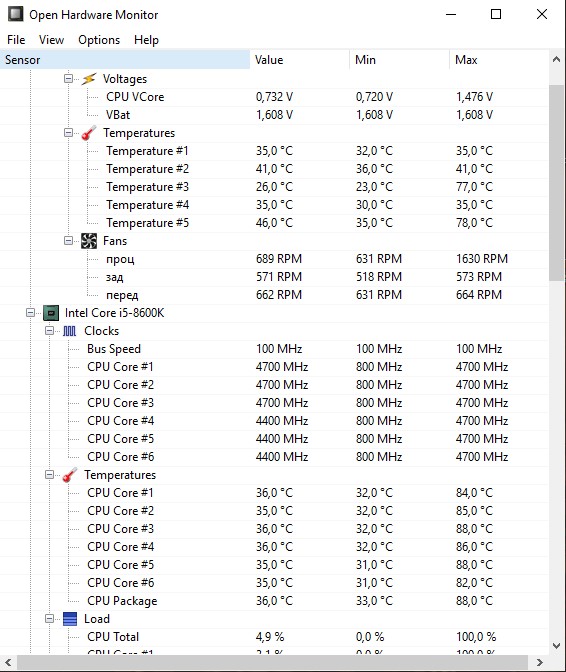Click the Sensor column header
Viewport: 566px width, 672px height.
tap(125, 60)
